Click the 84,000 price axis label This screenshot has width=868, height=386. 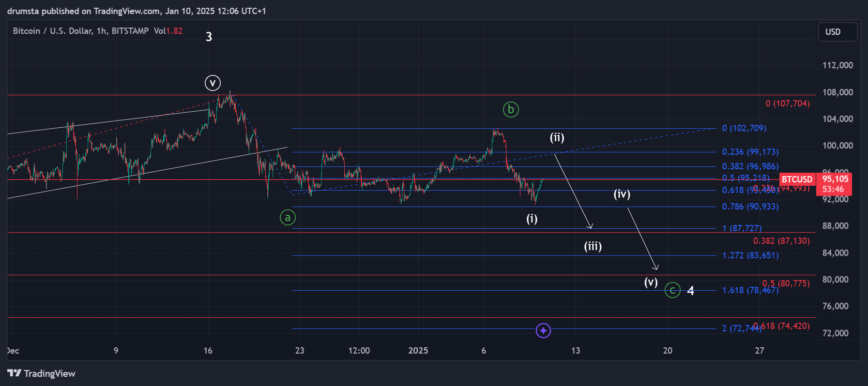[x=835, y=253]
